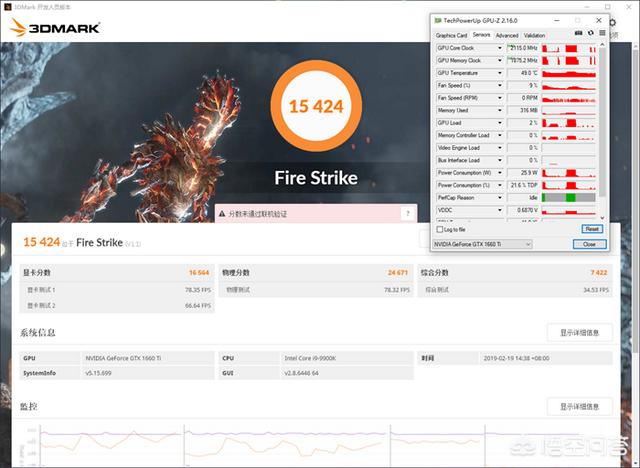This screenshot has width=640, height=468.
Task: Click the Close button in GPU-Z
Action: [589, 244]
